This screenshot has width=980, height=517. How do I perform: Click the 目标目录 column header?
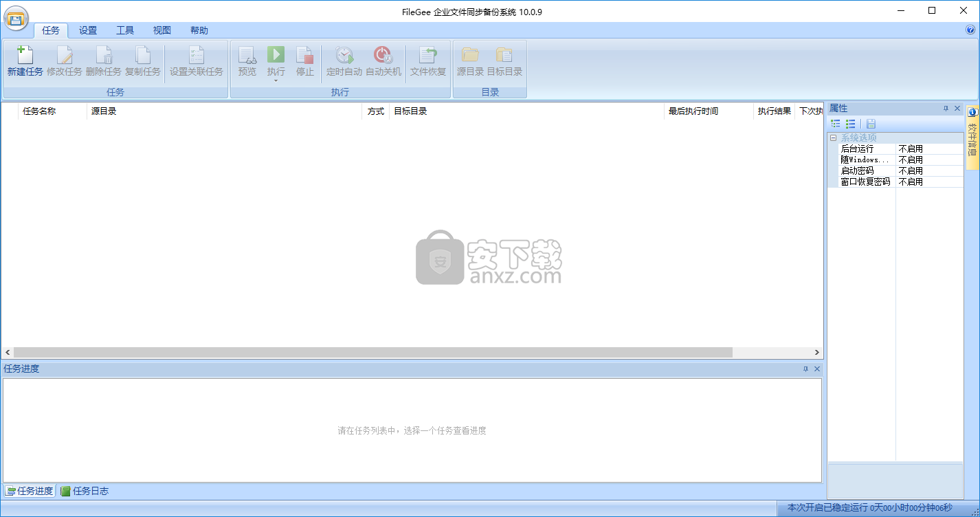coord(526,111)
